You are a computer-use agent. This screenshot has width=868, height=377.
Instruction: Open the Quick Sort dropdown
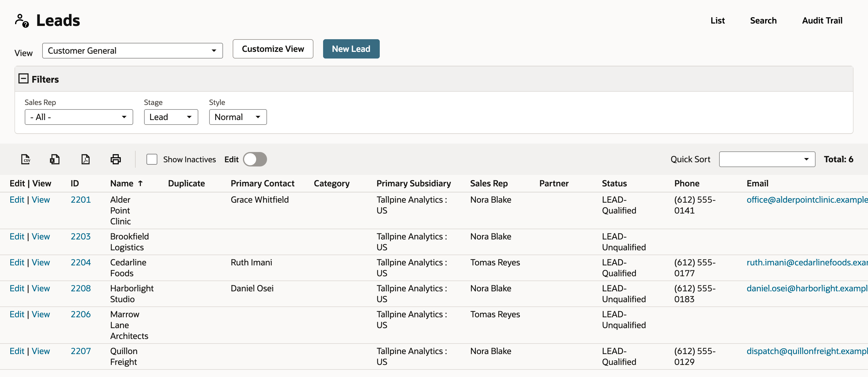point(767,159)
